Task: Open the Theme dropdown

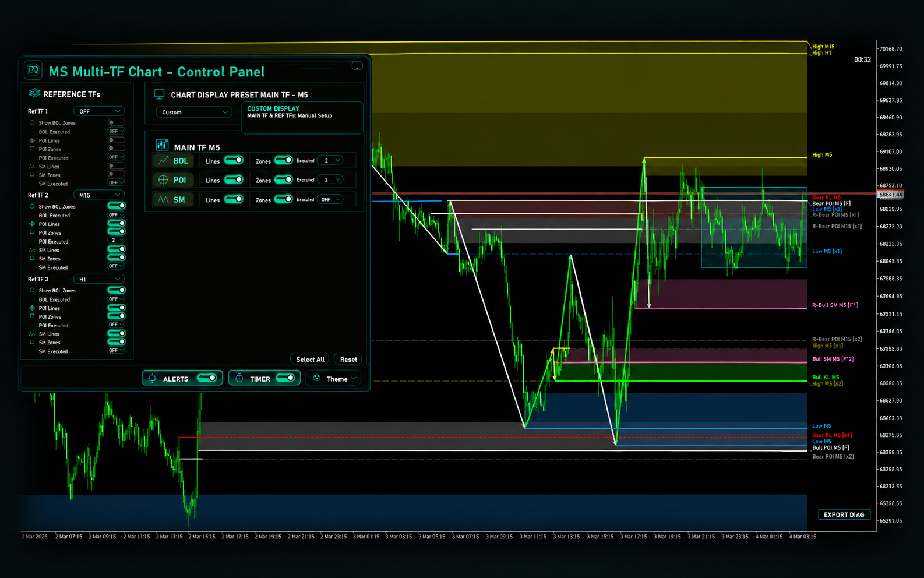Action: (x=333, y=379)
